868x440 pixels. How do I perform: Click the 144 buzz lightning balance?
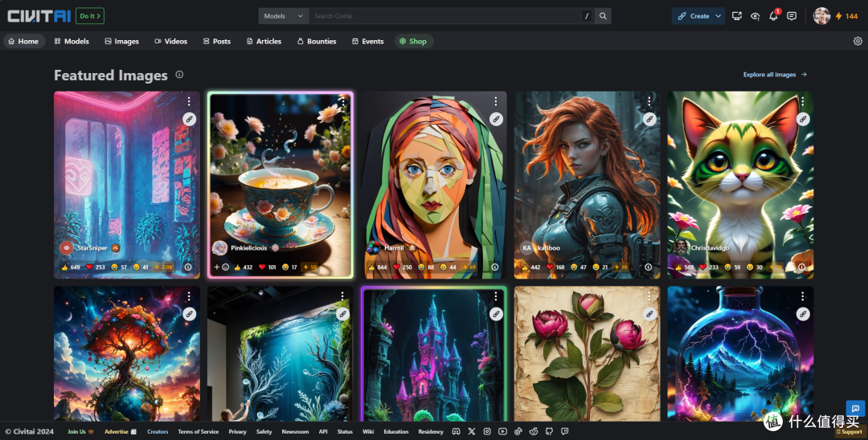click(x=846, y=16)
